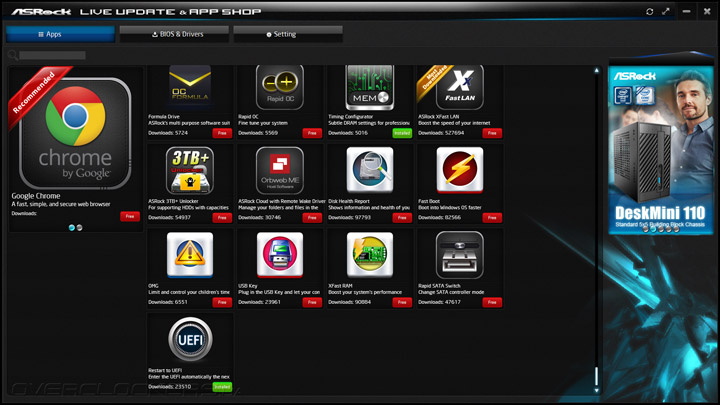The image size is (720, 405).
Task: Open the OMG warning sign icon
Action: click(190, 254)
